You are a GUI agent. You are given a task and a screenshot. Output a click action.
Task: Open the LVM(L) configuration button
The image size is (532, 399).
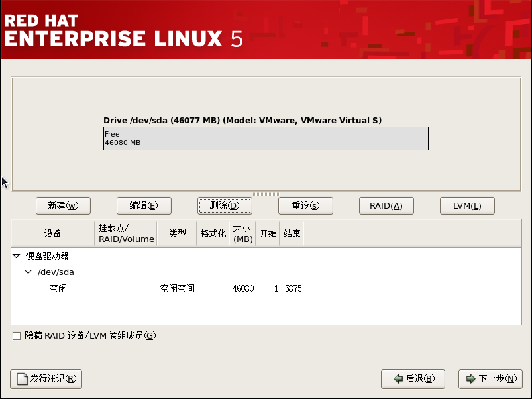467,205
